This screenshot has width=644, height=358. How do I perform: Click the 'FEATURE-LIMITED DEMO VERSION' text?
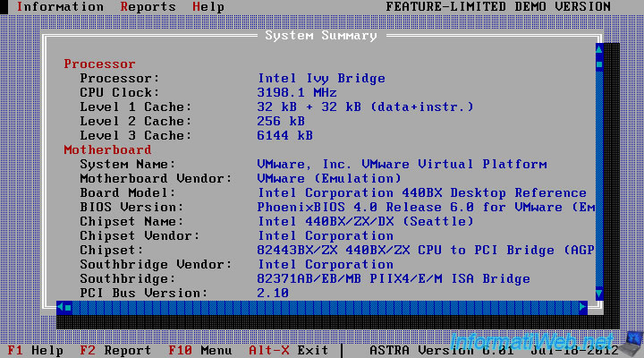click(498, 6)
